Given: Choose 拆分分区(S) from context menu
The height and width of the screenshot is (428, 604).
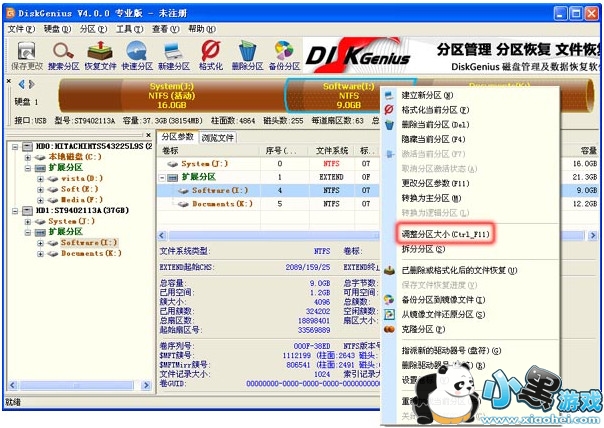Looking at the screenshot, I should [x=470, y=249].
